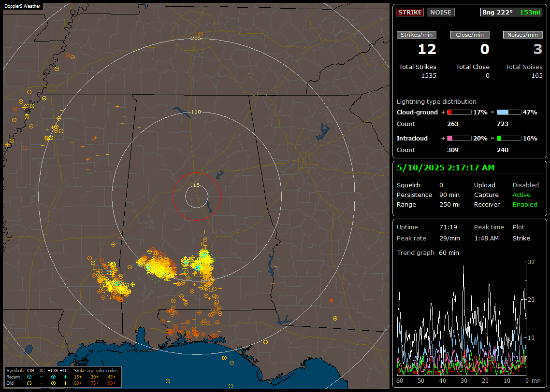Viewport: 550px width, 392px height.
Task: Click the 90+ strike age color code
Action: 112,383
